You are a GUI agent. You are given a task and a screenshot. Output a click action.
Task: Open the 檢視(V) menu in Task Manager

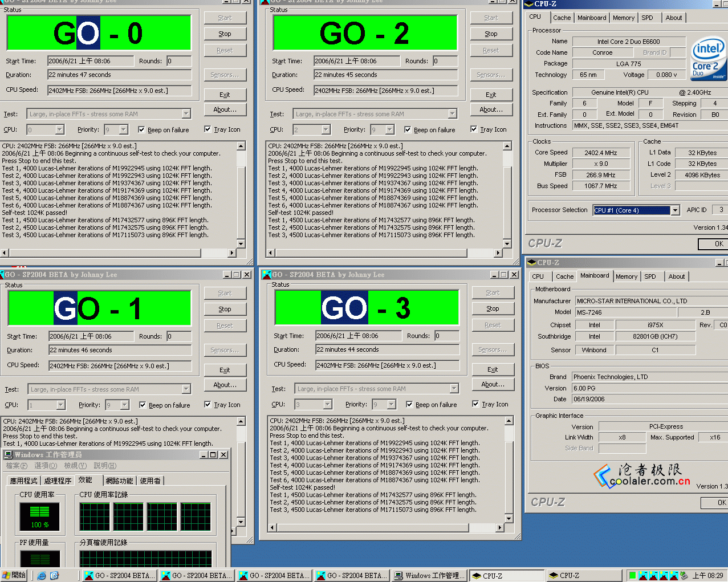(x=75, y=466)
